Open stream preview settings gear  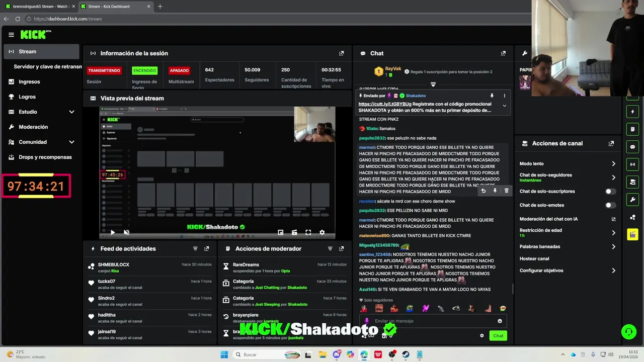pos(322,232)
